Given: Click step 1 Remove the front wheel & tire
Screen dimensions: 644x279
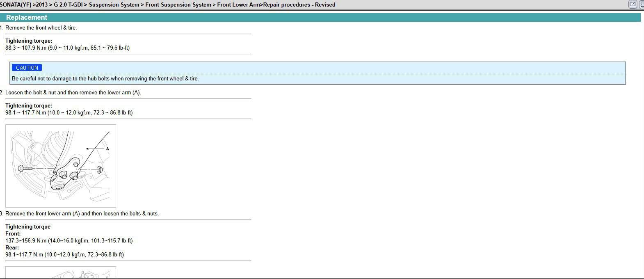Looking at the screenshot, I should click(x=41, y=28).
